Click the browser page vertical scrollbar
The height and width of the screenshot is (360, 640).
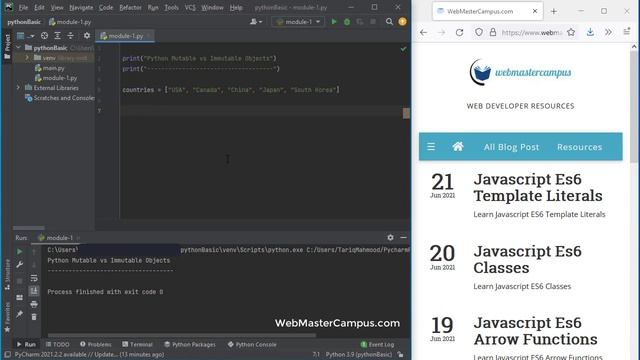tap(634, 106)
